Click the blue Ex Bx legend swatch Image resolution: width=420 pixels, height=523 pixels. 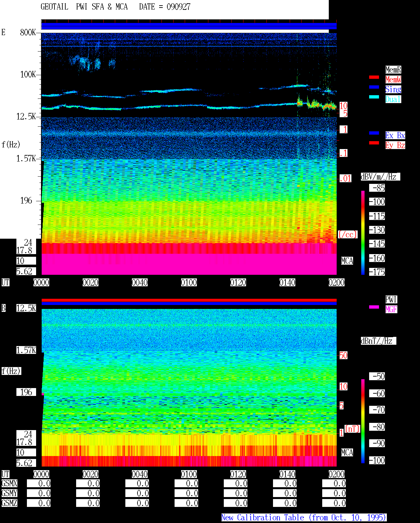click(374, 133)
